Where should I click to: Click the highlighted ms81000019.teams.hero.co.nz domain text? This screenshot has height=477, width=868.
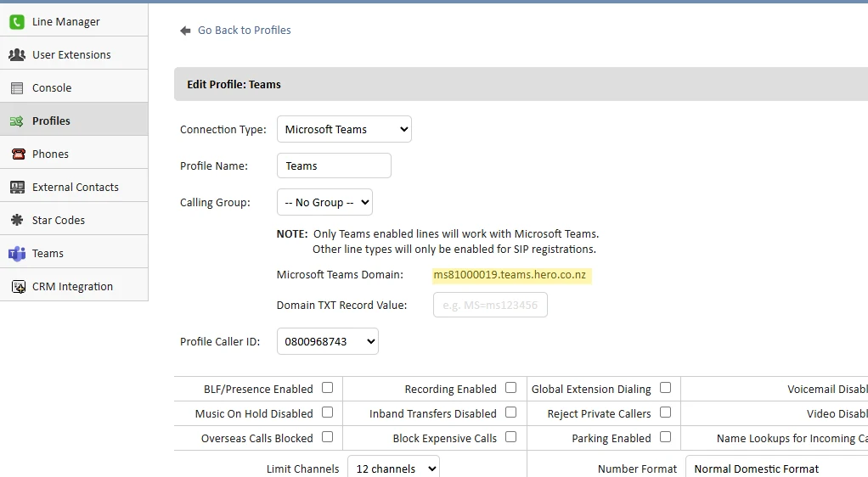511,275
